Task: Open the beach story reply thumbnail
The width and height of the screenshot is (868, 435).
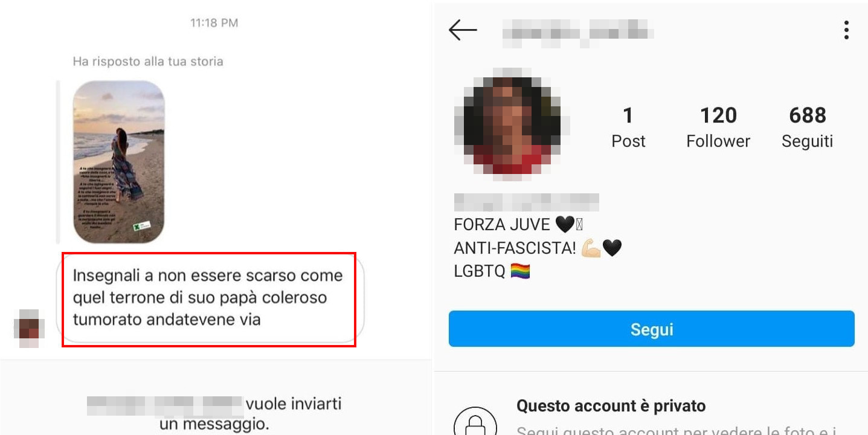Action: click(119, 162)
